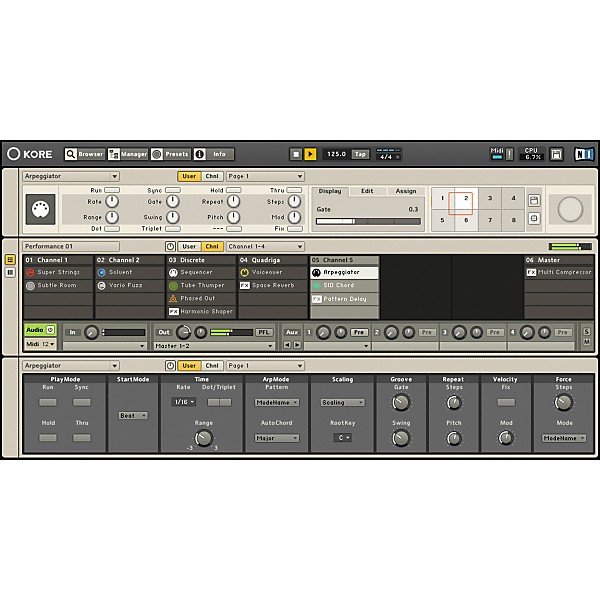Image resolution: width=600 pixels, height=600 pixels.
Task: Select the Phased Out effect
Action: 201,298
